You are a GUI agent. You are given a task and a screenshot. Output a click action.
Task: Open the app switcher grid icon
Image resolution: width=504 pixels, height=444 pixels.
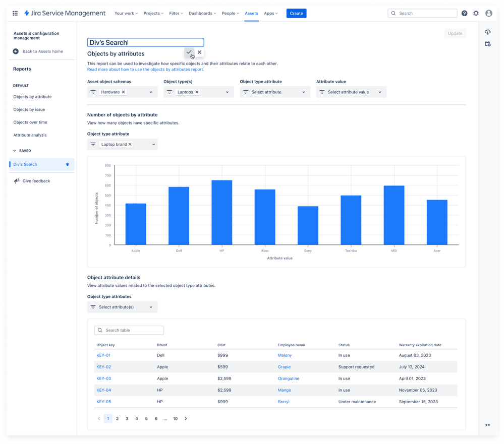coord(15,13)
